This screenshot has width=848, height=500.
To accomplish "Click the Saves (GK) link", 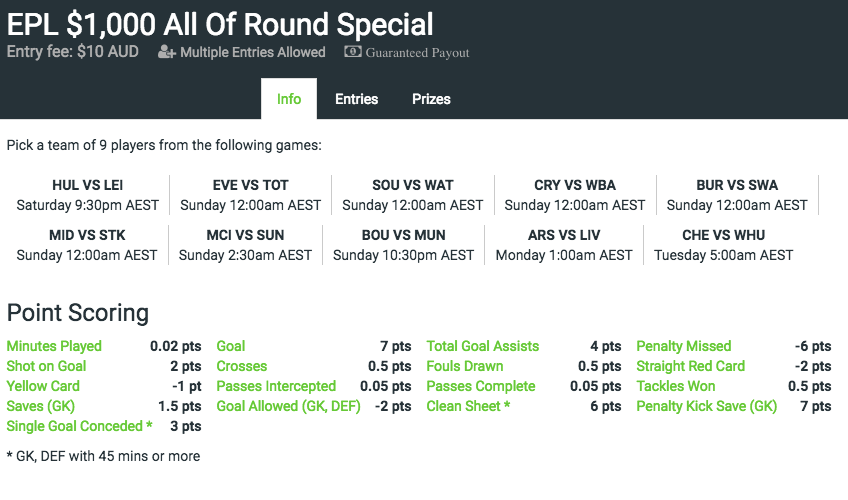I will (x=41, y=406).
